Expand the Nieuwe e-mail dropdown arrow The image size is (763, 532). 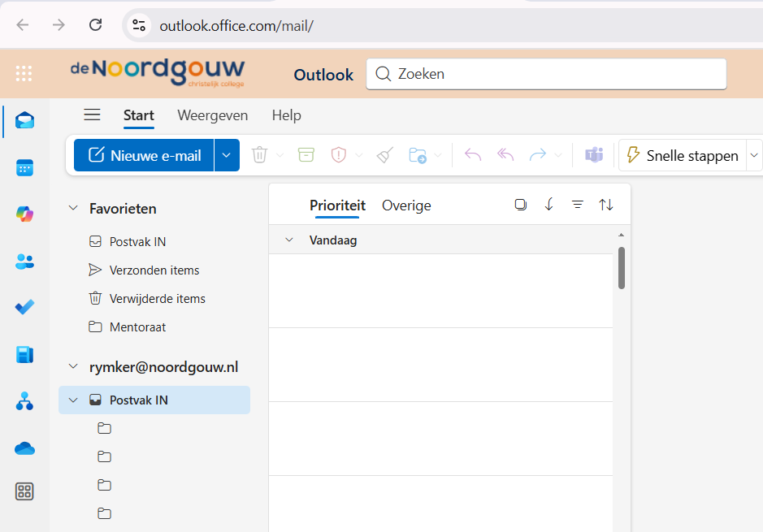click(227, 155)
